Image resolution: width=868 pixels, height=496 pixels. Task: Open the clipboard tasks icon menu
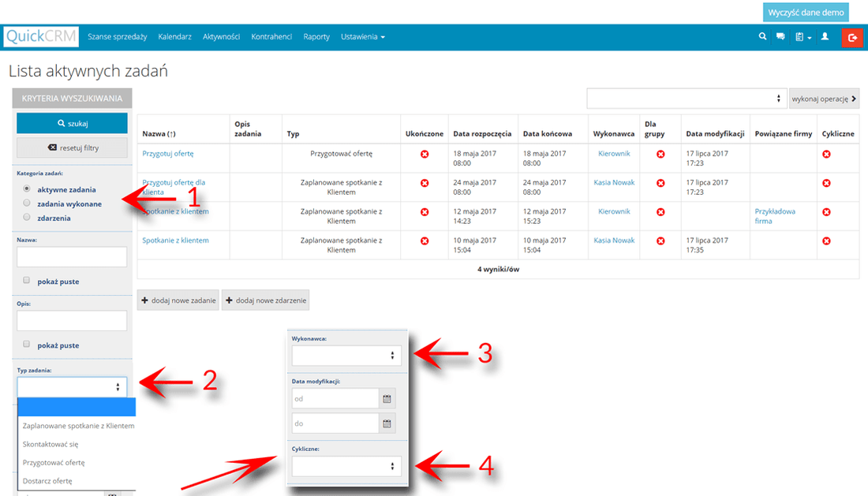802,37
